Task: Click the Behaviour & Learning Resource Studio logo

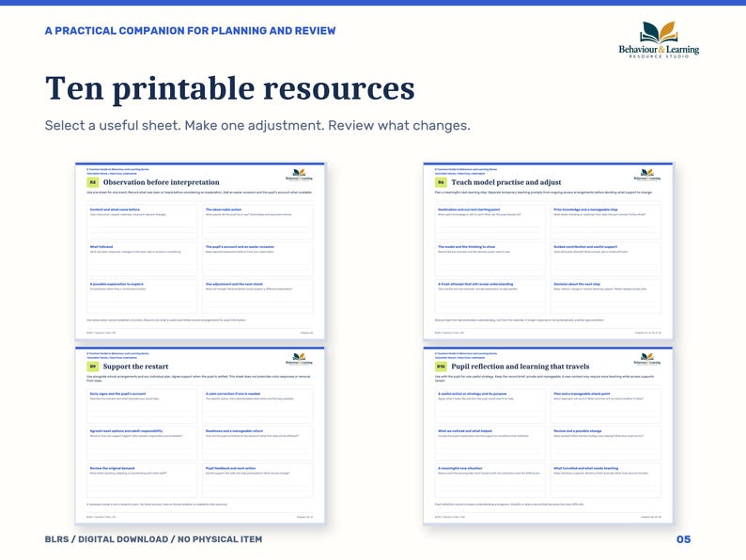Action: tap(659, 40)
